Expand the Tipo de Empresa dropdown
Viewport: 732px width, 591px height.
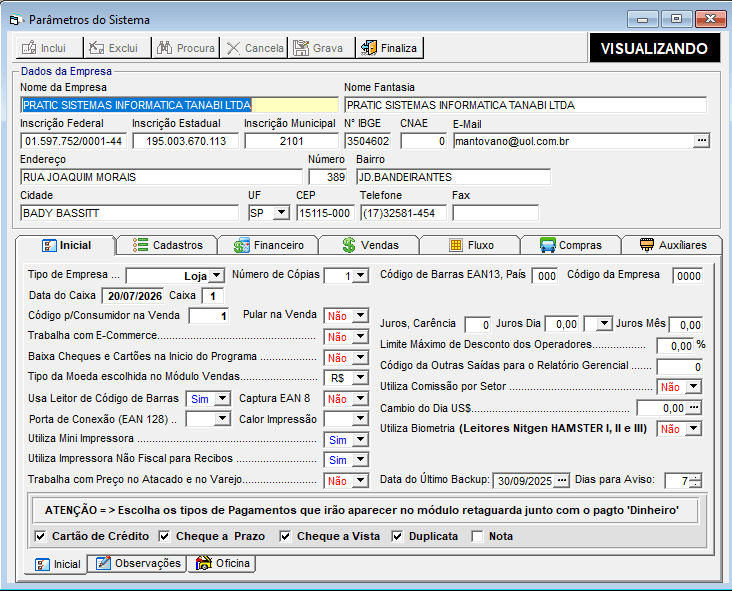pyautogui.click(x=217, y=275)
